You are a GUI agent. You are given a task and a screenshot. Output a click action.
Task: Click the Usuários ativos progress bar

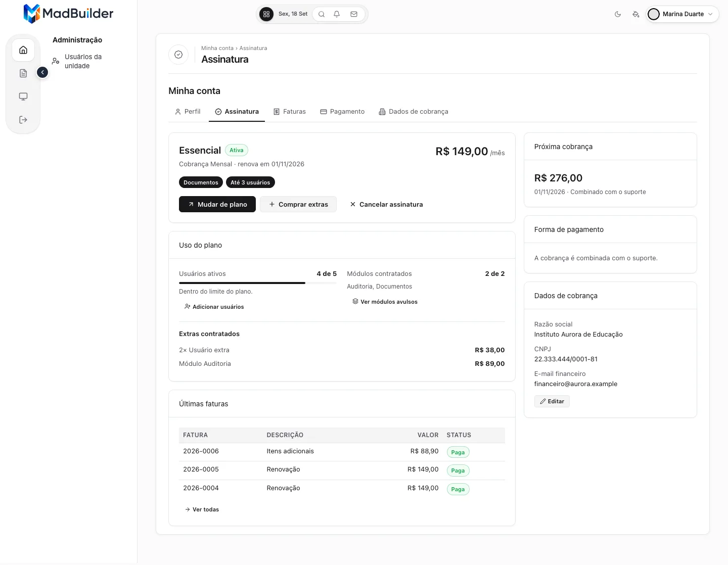tap(258, 283)
